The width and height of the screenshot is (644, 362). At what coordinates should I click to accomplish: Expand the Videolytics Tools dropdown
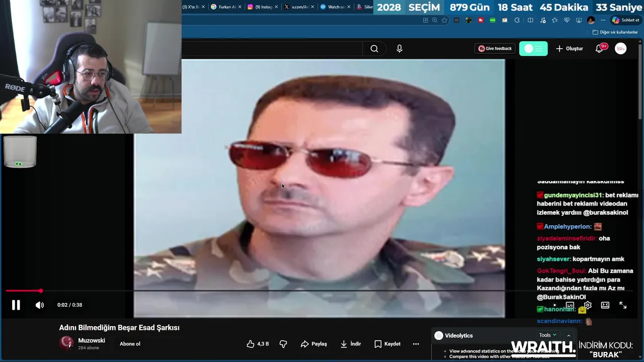point(548,335)
